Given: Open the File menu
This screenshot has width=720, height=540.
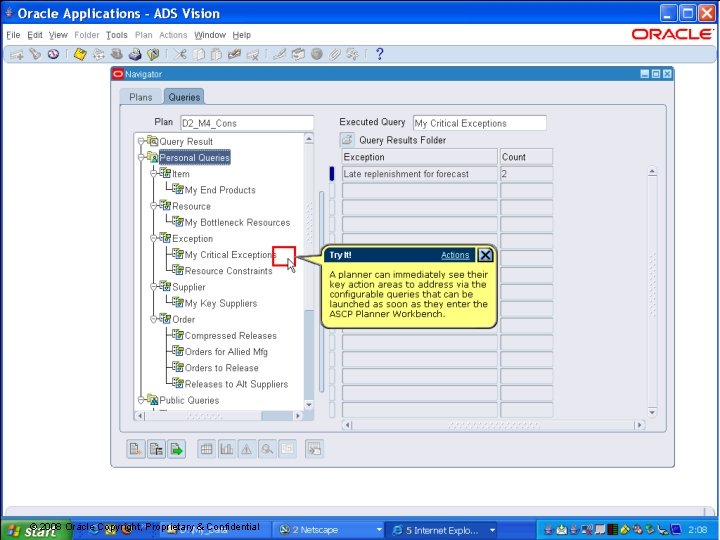Looking at the screenshot, I should coord(13,35).
